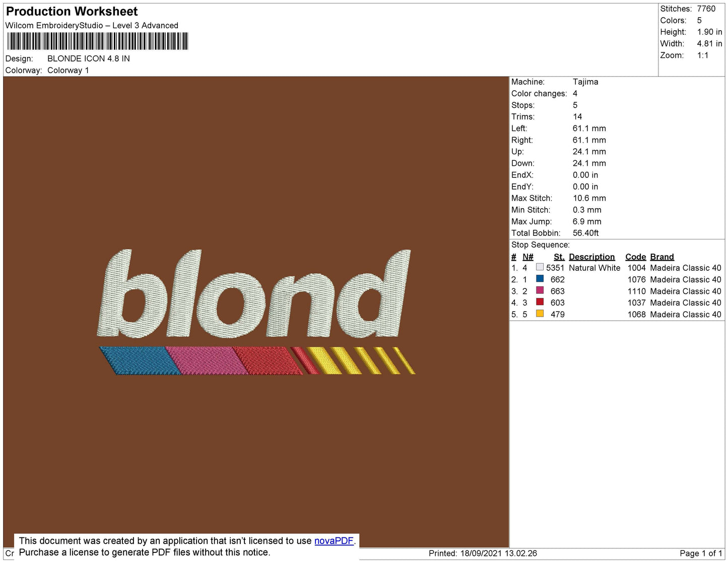The height and width of the screenshot is (563, 728).
Task: Click thread code '1037' in stop sequence
Action: pyautogui.click(x=636, y=303)
